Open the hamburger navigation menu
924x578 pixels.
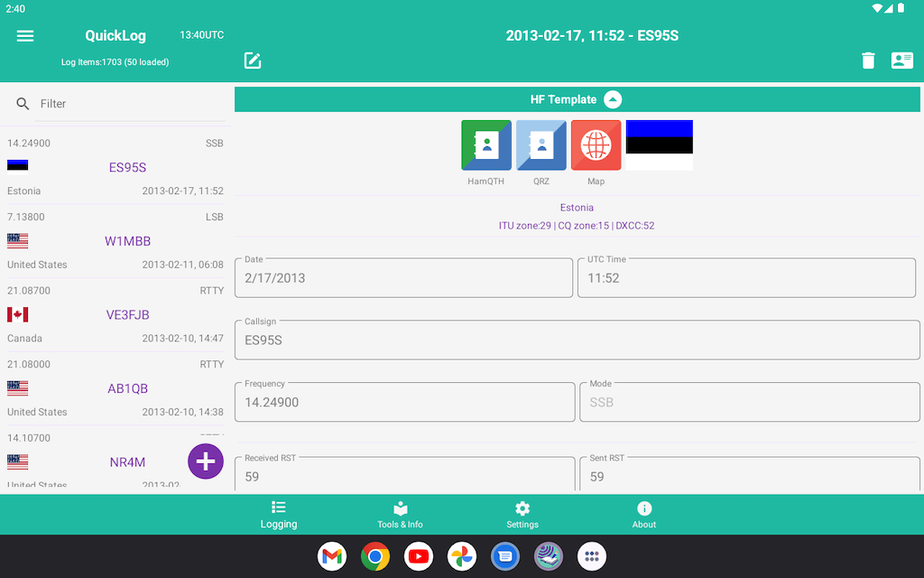coord(25,36)
